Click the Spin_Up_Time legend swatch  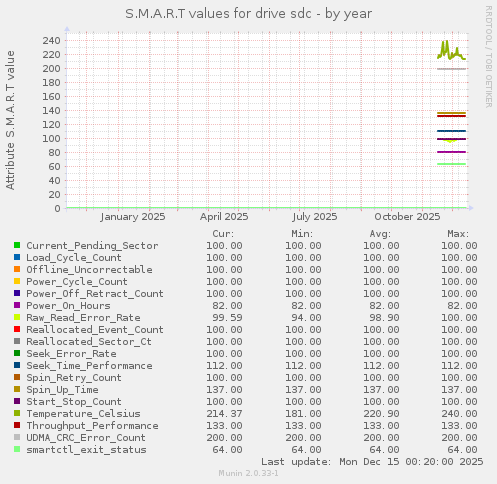(x=17, y=389)
